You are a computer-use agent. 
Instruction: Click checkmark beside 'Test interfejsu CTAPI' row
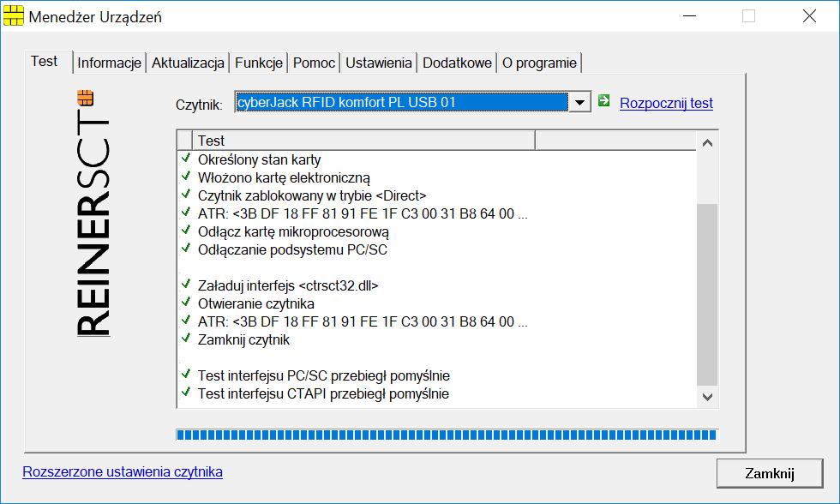click(x=186, y=392)
